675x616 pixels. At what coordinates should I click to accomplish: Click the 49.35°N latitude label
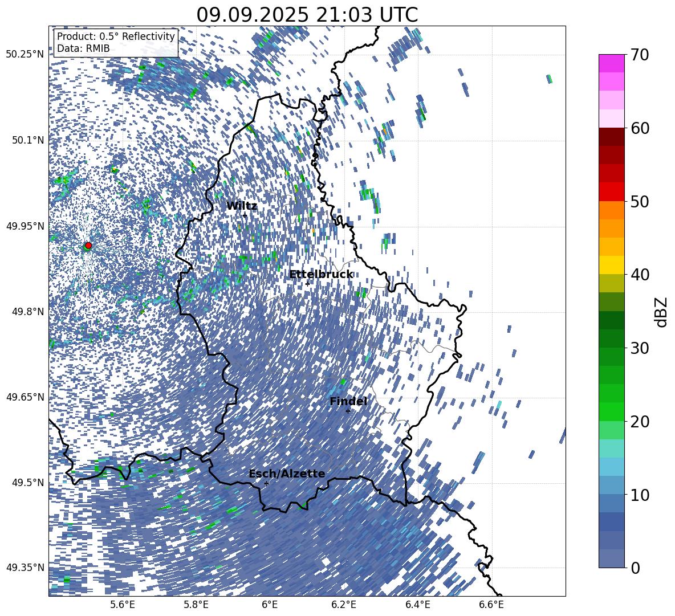[x=25, y=568]
